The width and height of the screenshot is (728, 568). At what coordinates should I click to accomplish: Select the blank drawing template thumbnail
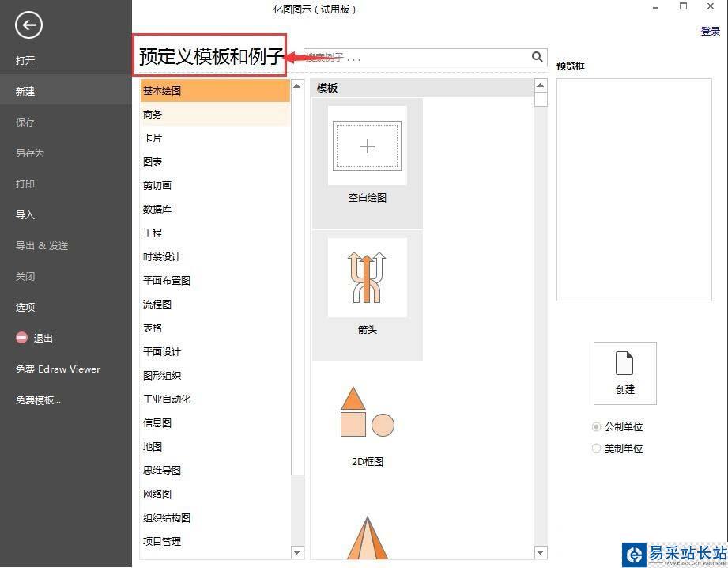[368, 146]
